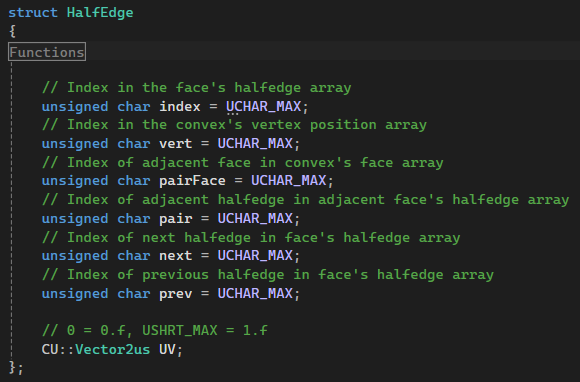The width and height of the screenshot is (580, 382).
Task: Click the closing brace of the struct
Action: pos(12,368)
